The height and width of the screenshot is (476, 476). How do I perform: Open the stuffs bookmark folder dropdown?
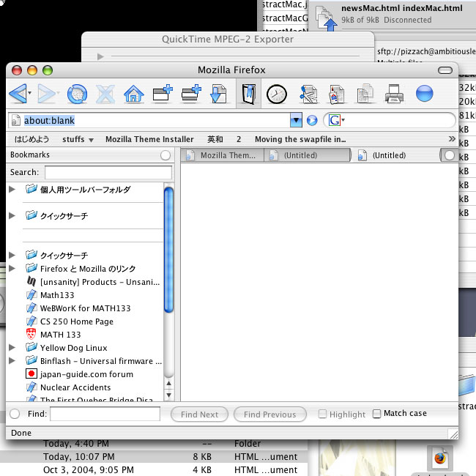tap(78, 139)
